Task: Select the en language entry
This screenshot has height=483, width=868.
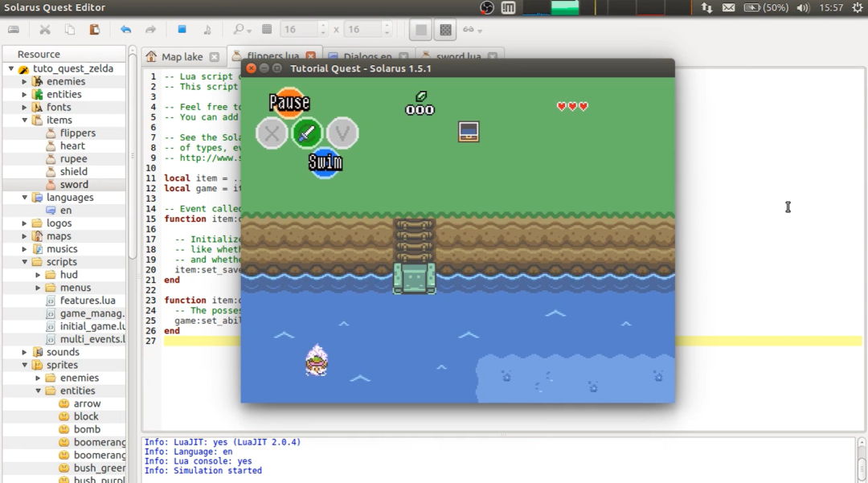Action: (65, 211)
